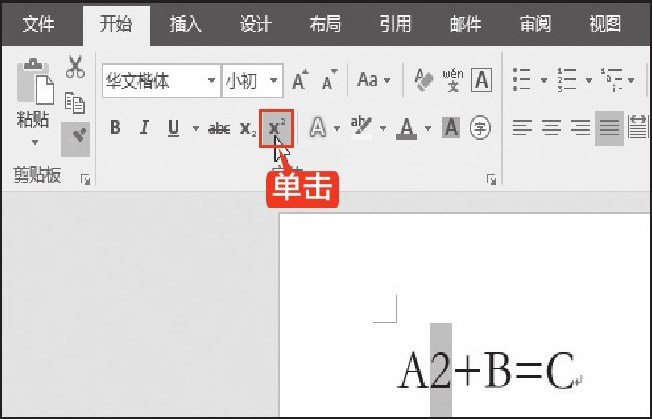Click the A2+B=C text in document

pos(487,370)
